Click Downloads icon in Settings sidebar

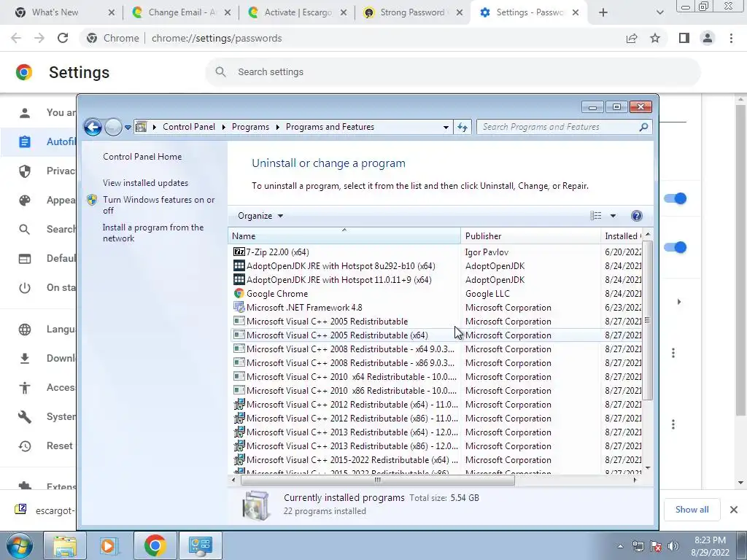click(25, 358)
